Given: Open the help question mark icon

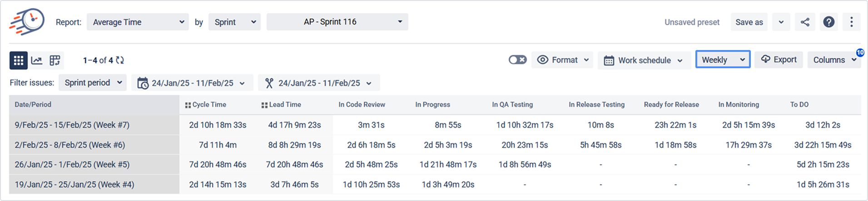Looking at the screenshot, I should [829, 22].
